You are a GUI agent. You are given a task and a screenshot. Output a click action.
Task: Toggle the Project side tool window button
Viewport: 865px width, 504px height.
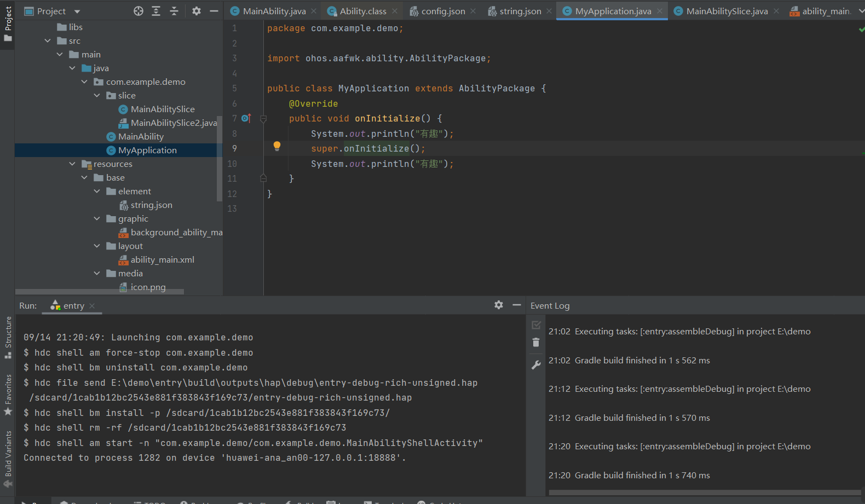8,24
